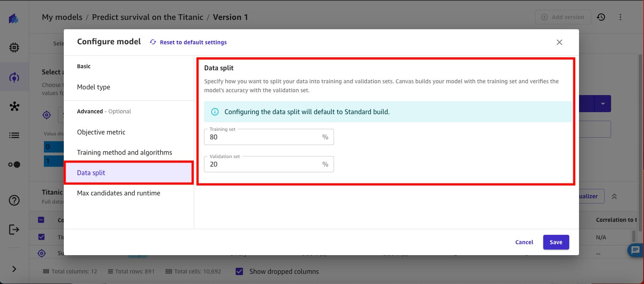This screenshot has height=284, width=644.
Task: Open the list icon in left sidebar
Action: pyautogui.click(x=14, y=135)
